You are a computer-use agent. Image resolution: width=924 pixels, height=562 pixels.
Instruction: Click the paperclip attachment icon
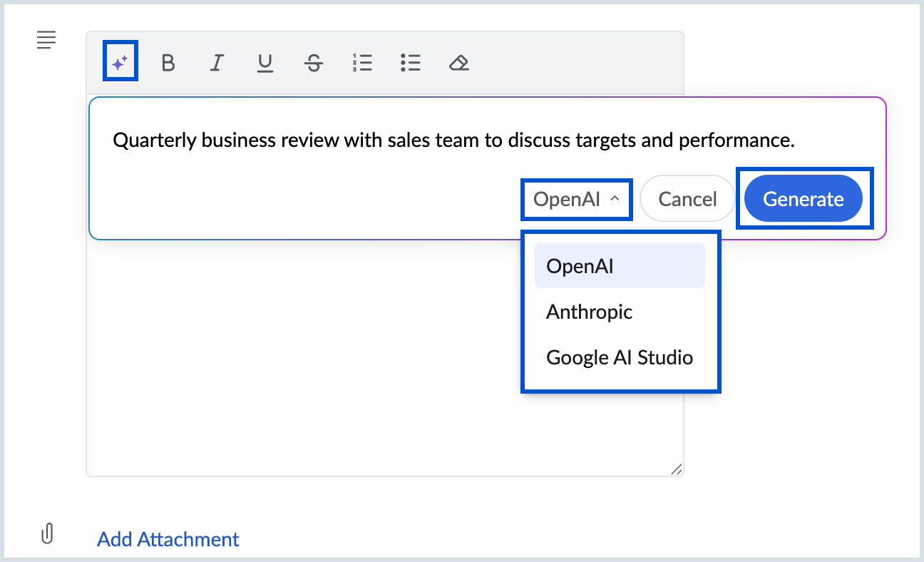tap(48, 533)
